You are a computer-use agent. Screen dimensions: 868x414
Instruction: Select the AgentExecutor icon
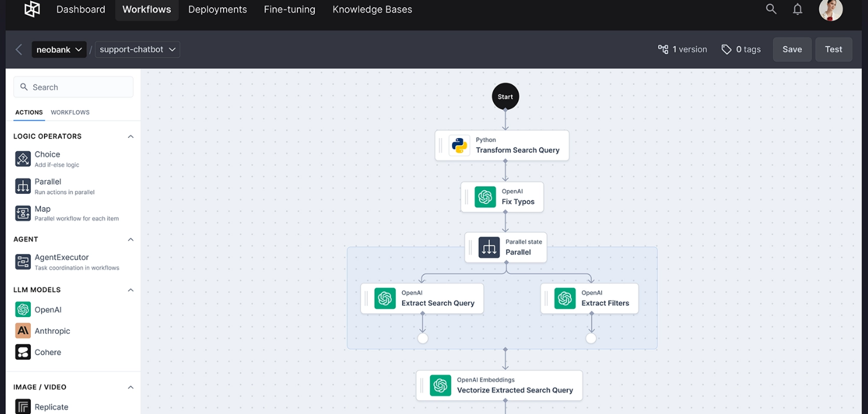(23, 262)
